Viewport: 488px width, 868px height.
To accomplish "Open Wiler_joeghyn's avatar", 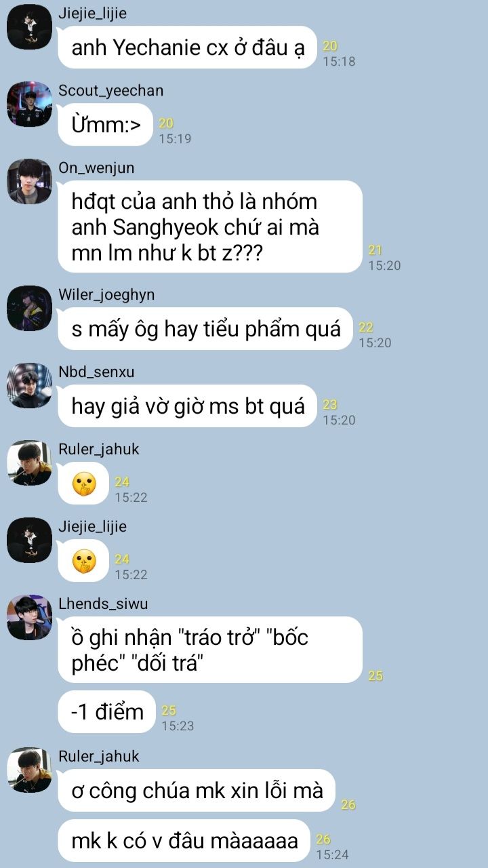I will pos(29,308).
